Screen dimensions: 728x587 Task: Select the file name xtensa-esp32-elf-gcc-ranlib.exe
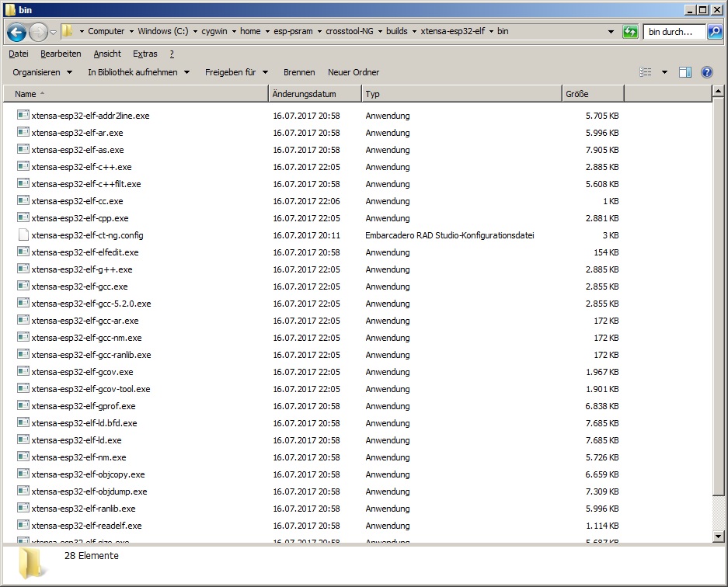91,355
